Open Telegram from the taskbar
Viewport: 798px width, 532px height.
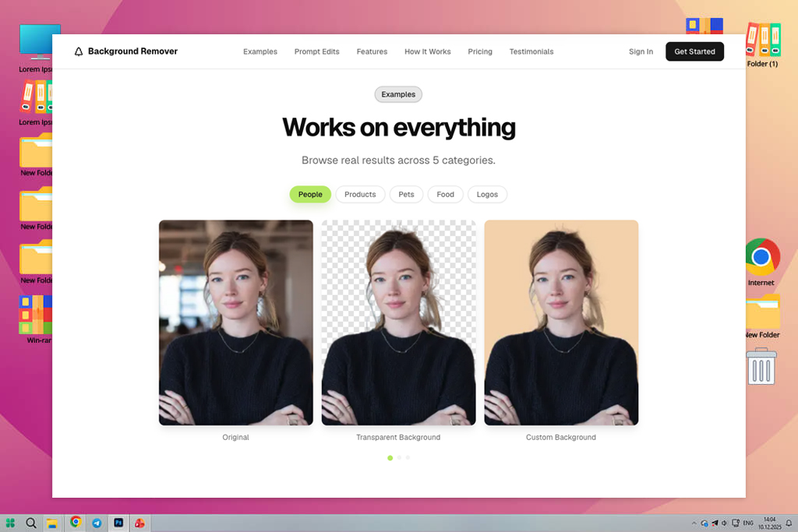pos(97,523)
